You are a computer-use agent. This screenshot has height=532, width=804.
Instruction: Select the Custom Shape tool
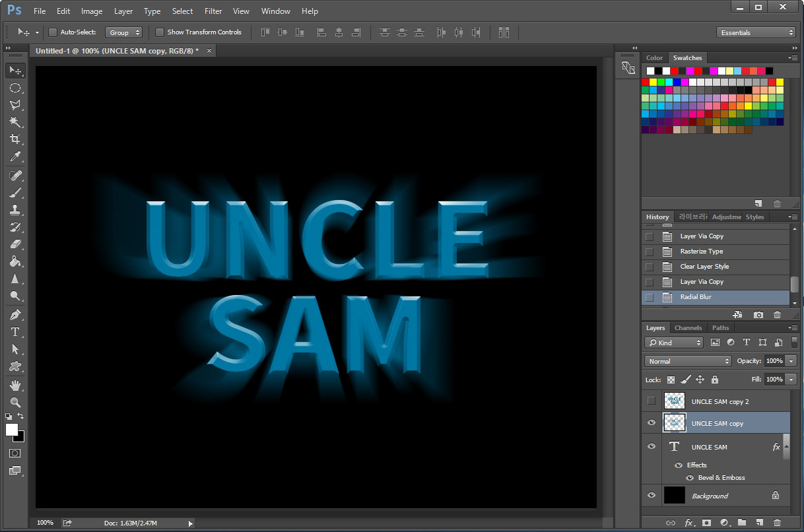click(15, 366)
